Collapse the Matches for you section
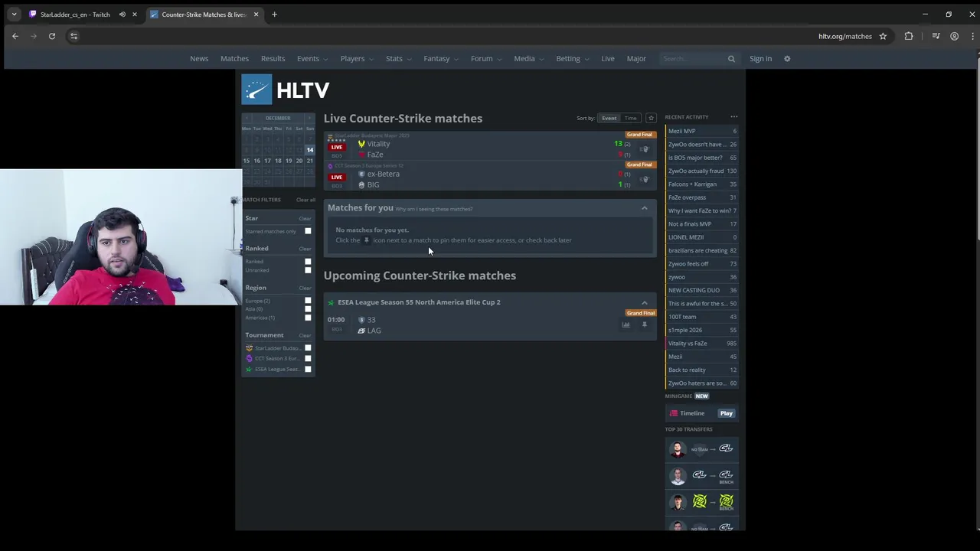The image size is (980, 551). pyautogui.click(x=645, y=208)
